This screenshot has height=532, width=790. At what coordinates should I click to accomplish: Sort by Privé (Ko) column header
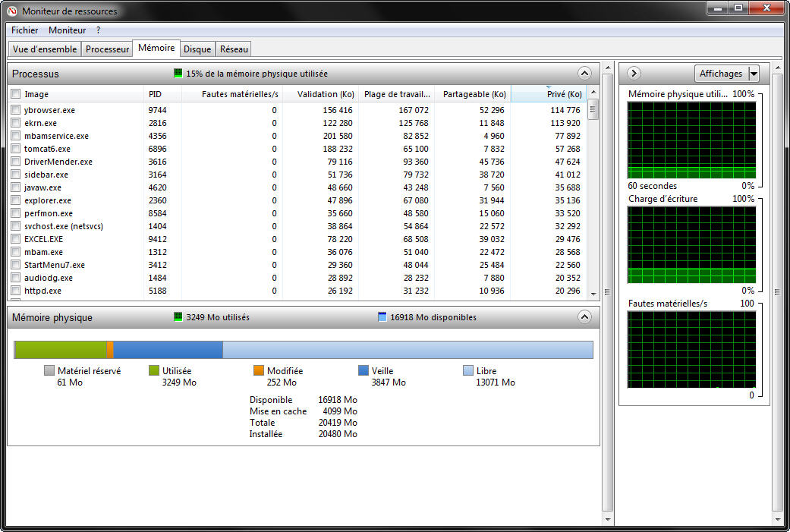[x=549, y=94]
